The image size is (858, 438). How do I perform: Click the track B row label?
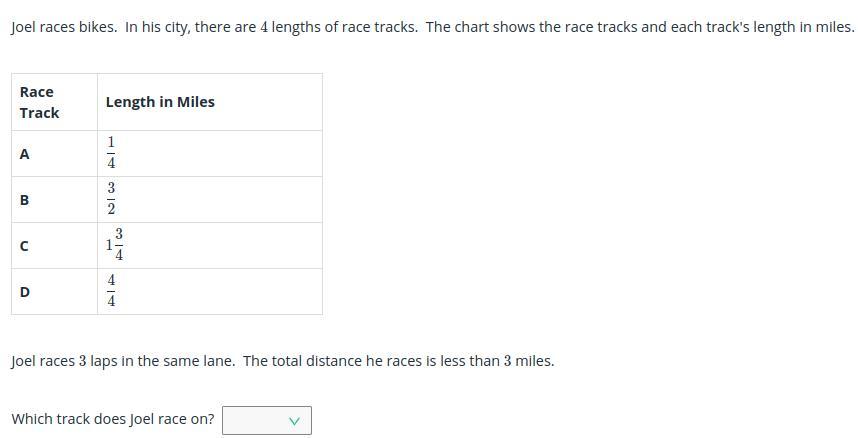(x=24, y=200)
